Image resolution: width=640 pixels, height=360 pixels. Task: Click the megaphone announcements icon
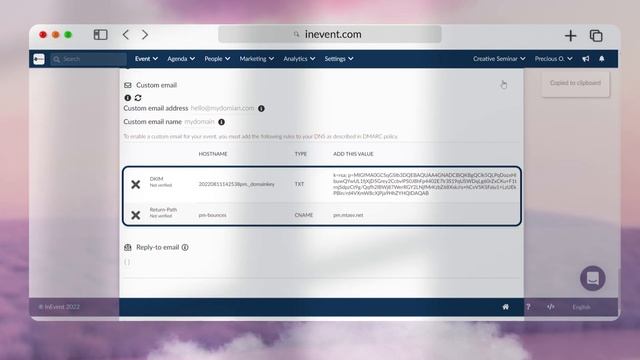pos(586,59)
